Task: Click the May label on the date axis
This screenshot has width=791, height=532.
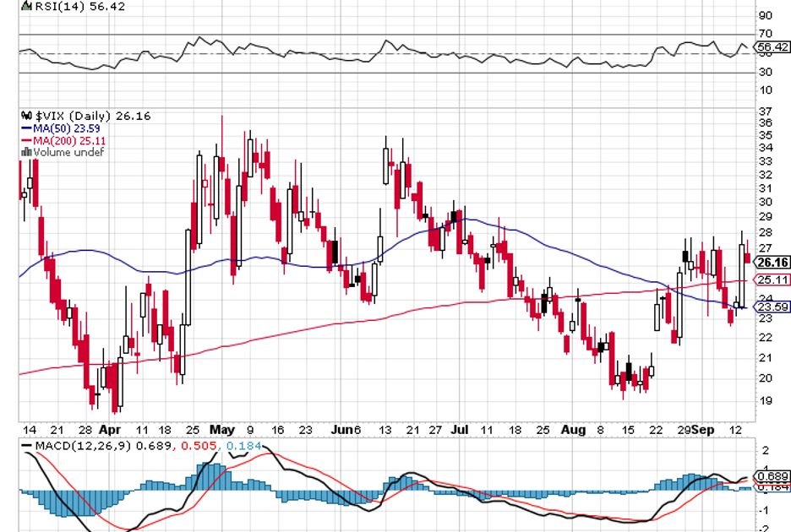Action: point(221,429)
